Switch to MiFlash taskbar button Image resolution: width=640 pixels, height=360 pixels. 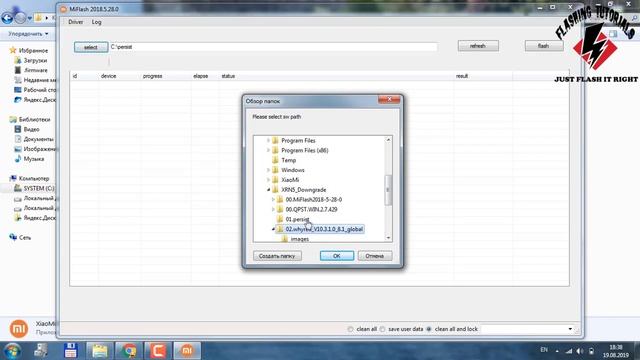[187, 351]
